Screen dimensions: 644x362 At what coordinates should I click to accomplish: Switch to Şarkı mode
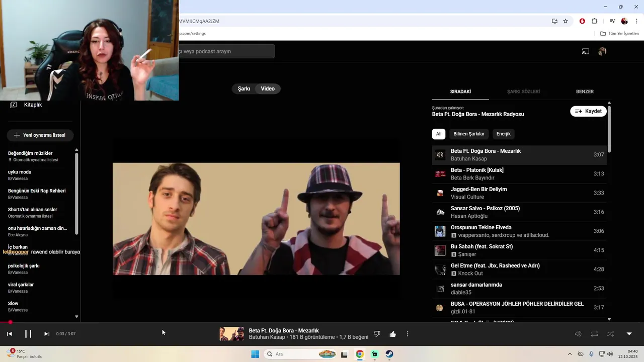(x=244, y=88)
